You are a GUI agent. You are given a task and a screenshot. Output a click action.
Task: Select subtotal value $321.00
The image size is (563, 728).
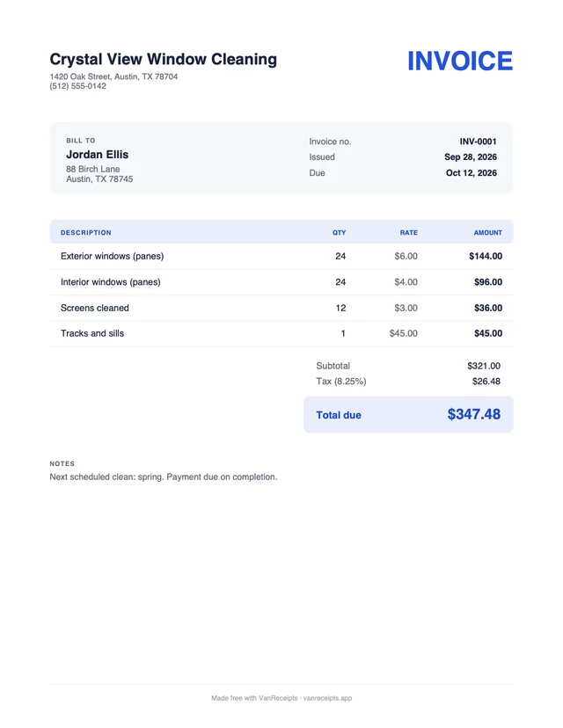pyautogui.click(x=484, y=366)
